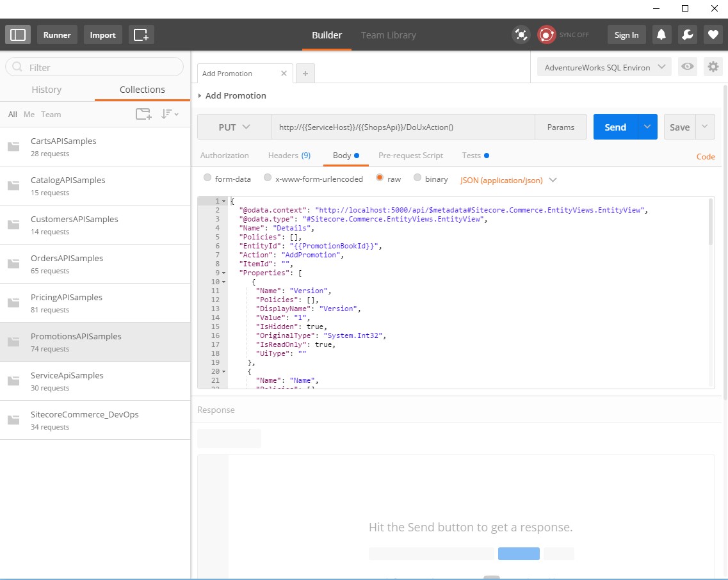The image size is (728, 580).
Task: Toggle the sidebar panel icon
Action: [x=18, y=35]
